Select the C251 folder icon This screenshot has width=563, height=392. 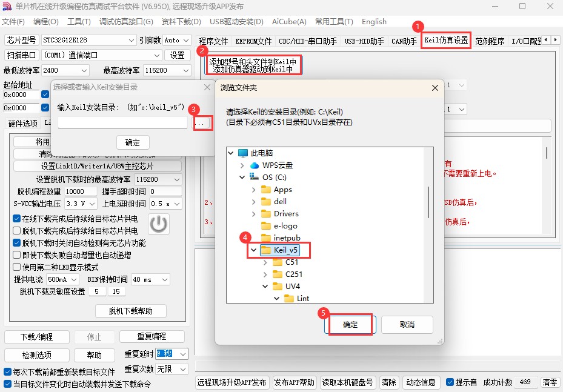pyautogui.click(x=278, y=274)
